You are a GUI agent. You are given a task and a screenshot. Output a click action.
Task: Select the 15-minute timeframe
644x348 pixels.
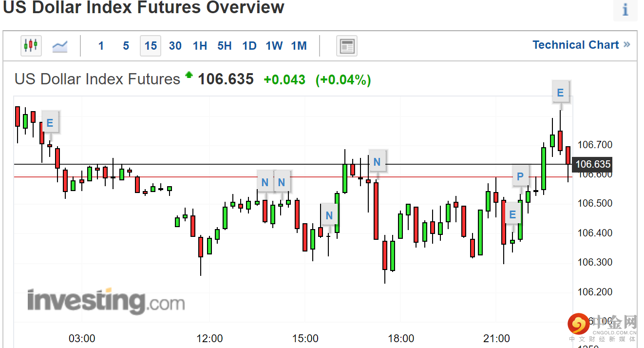[x=151, y=46]
